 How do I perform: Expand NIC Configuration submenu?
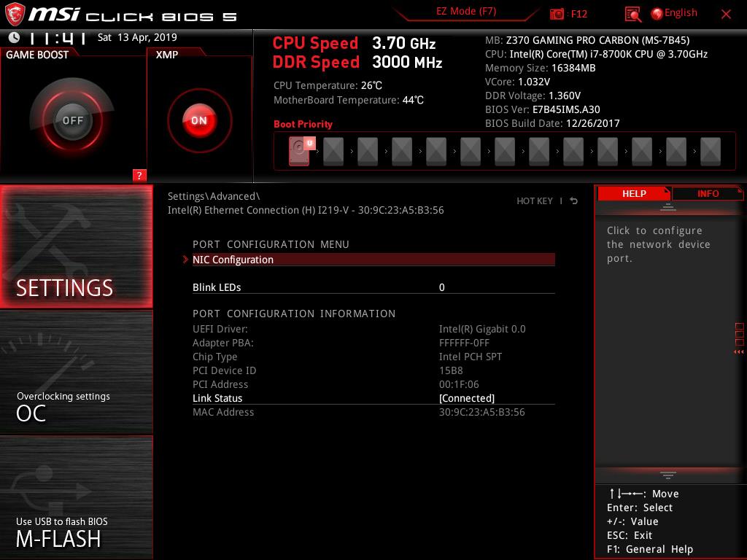click(x=373, y=260)
